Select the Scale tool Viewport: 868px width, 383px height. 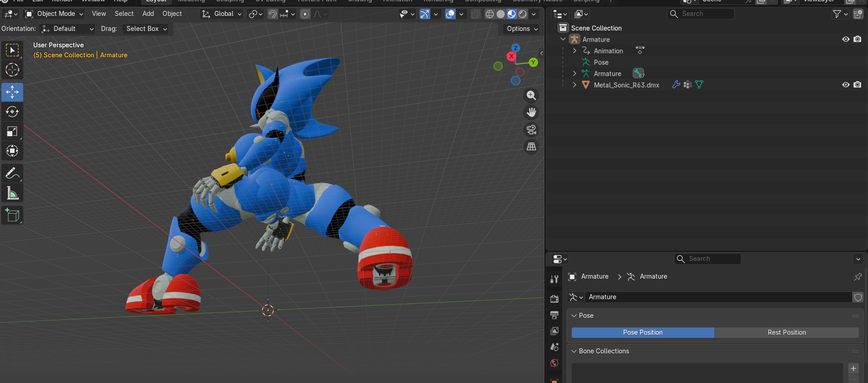(x=12, y=132)
